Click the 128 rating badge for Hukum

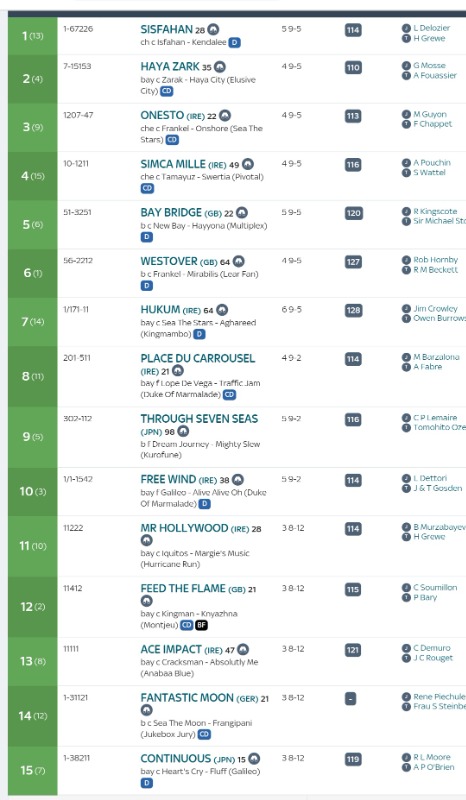[353, 310]
